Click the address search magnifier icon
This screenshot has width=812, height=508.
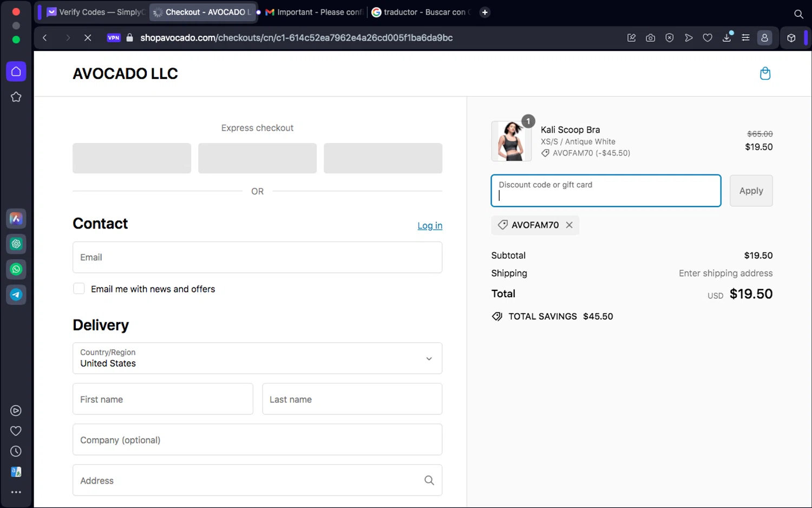429,480
